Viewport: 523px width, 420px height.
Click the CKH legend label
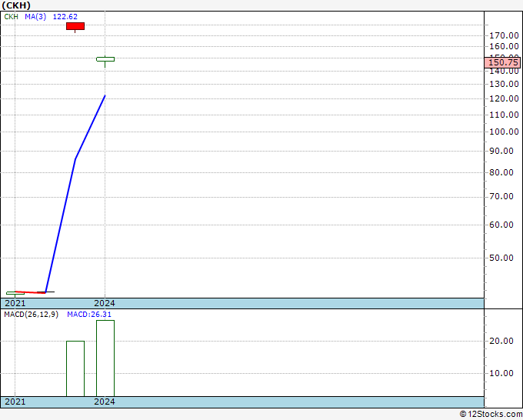click(x=11, y=17)
